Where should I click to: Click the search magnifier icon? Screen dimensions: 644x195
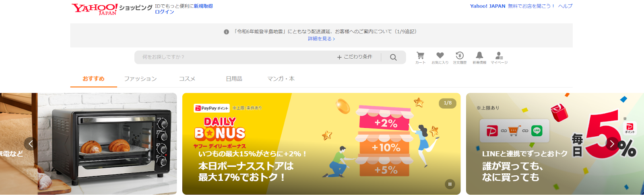tap(393, 57)
